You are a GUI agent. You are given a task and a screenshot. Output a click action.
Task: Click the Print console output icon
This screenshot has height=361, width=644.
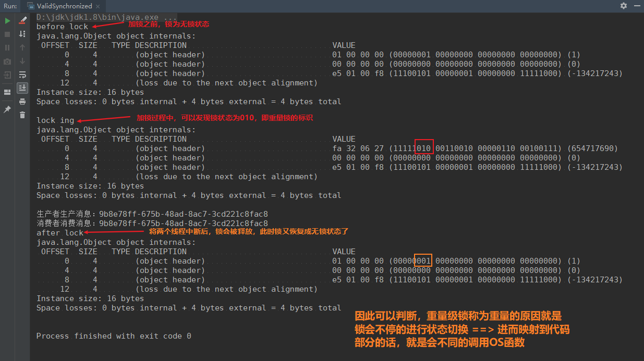[22, 102]
